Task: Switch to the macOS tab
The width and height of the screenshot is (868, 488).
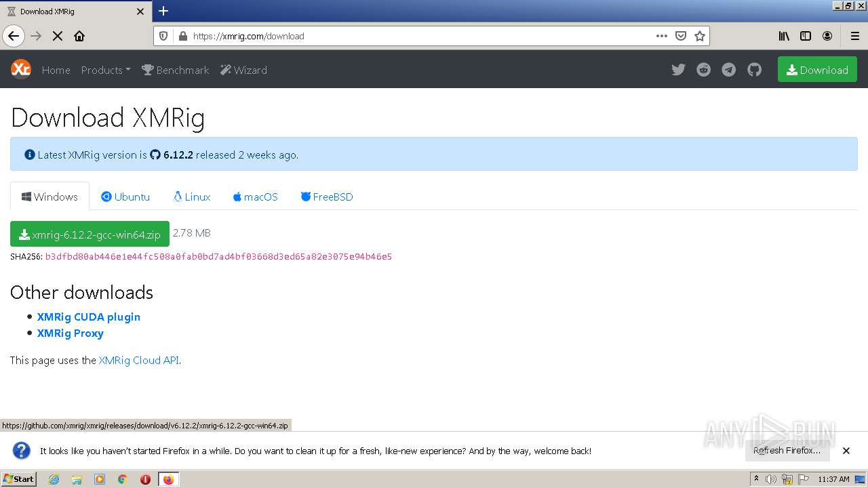Action: pos(255,197)
